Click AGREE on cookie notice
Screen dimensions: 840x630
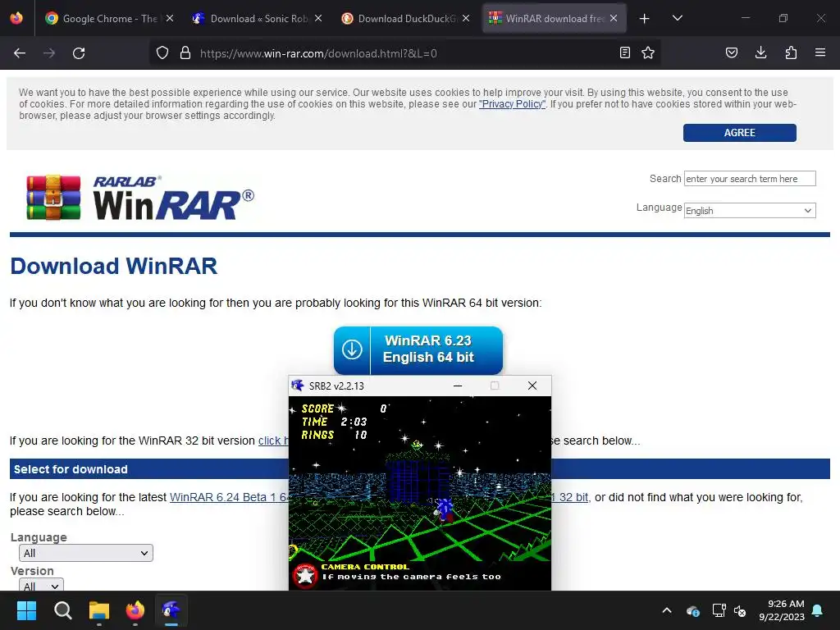[x=739, y=133]
